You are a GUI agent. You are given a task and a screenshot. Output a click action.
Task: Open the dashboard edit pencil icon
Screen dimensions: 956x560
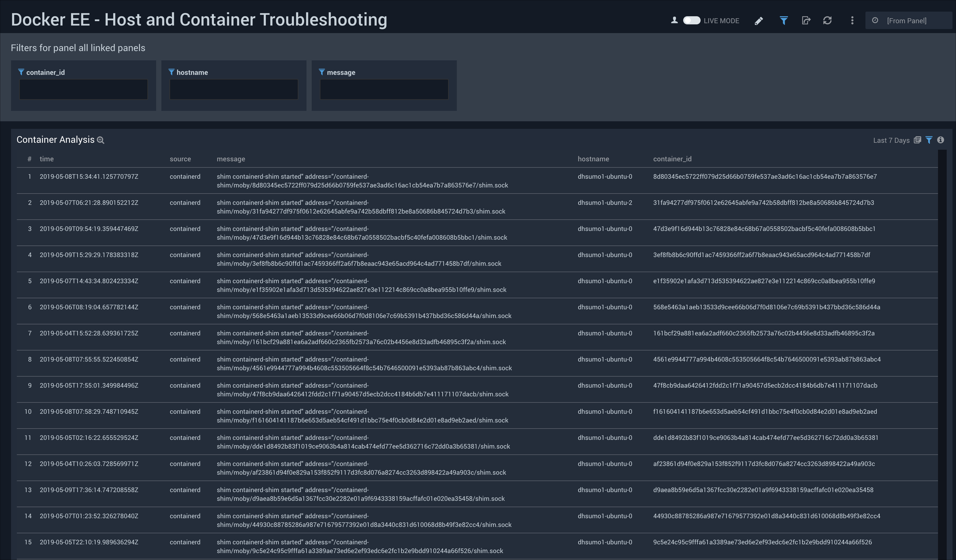click(x=759, y=21)
